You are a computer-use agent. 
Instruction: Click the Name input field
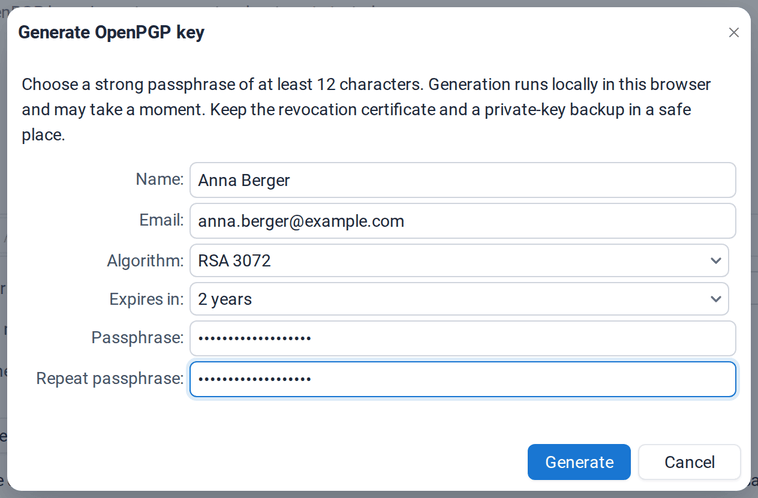(463, 180)
